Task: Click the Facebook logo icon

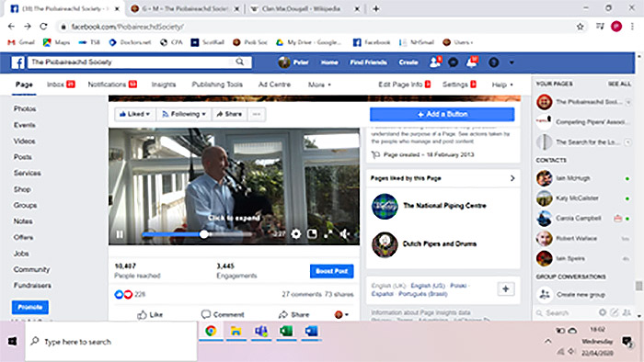Action: pyautogui.click(x=17, y=62)
